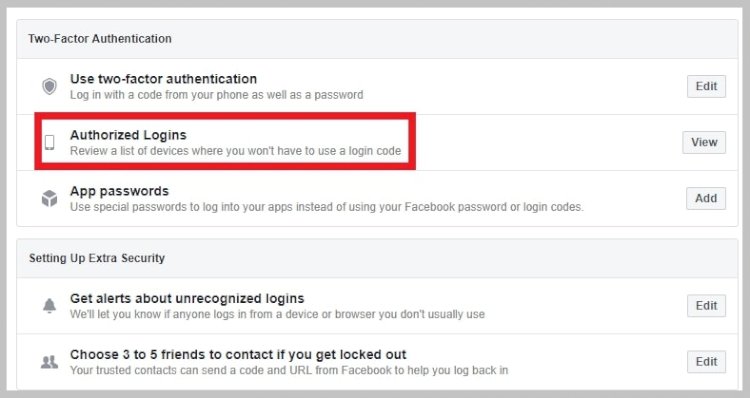Edit the two-factor authentication setting
Viewport: 750px width, 398px height.
[x=706, y=86]
